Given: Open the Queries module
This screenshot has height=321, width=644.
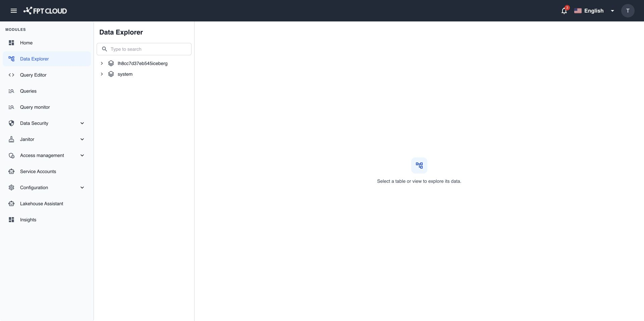Looking at the screenshot, I should click(47, 91).
